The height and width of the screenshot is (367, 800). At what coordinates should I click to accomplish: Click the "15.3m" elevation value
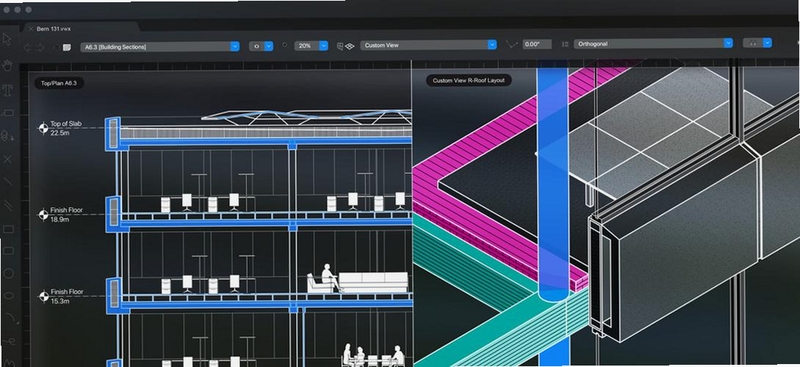click(x=60, y=301)
